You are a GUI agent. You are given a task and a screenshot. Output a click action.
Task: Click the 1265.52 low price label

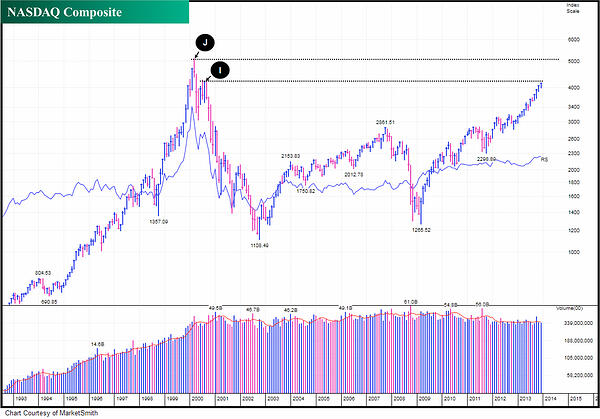click(x=421, y=230)
